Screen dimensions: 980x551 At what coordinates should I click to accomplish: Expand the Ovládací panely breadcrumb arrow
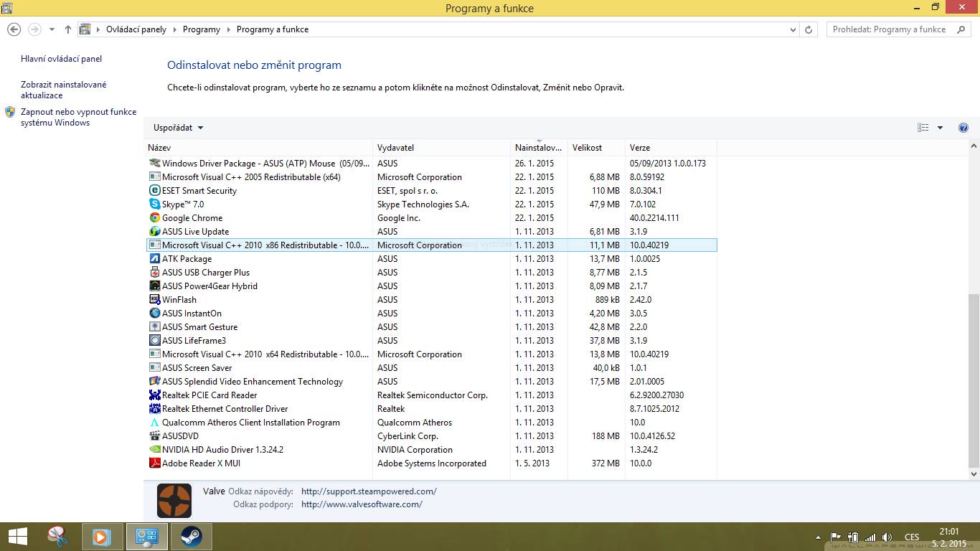174,29
